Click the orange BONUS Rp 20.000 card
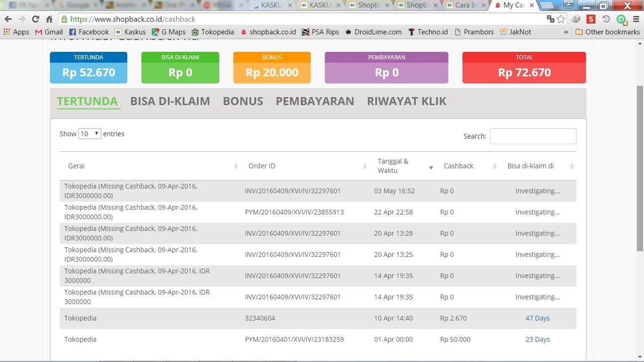The width and height of the screenshot is (644, 362). pos(272,67)
